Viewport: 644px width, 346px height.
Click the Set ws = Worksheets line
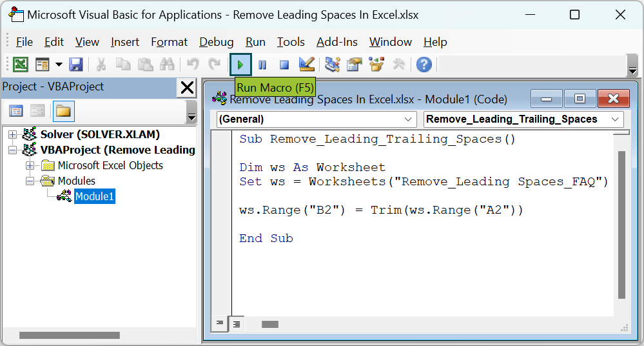[x=424, y=182]
